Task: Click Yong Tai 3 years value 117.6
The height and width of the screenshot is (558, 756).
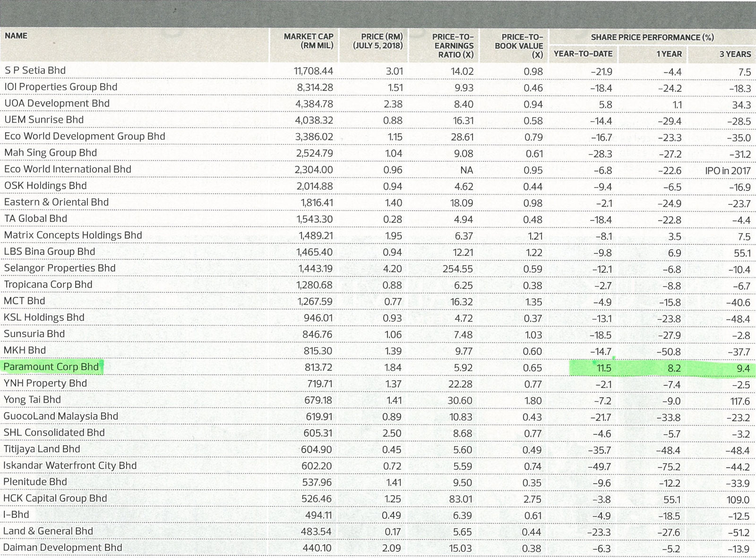Action: [x=740, y=402]
